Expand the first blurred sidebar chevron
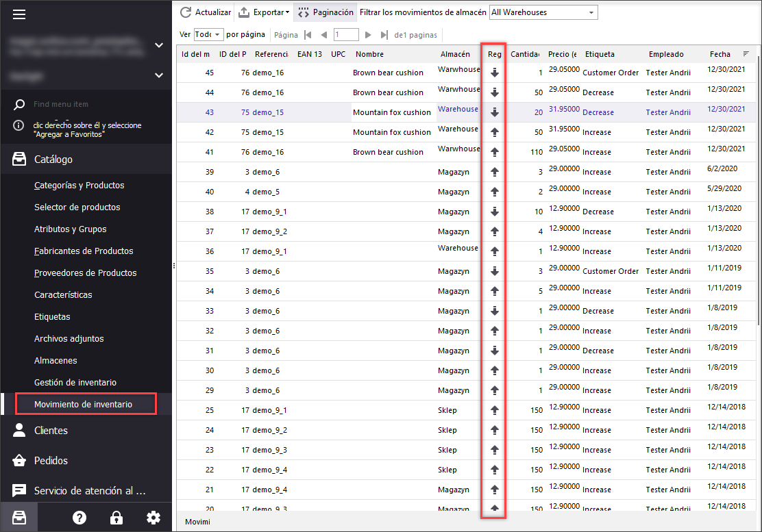Image resolution: width=762 pixels, height=532 pixels. [159, 45]
